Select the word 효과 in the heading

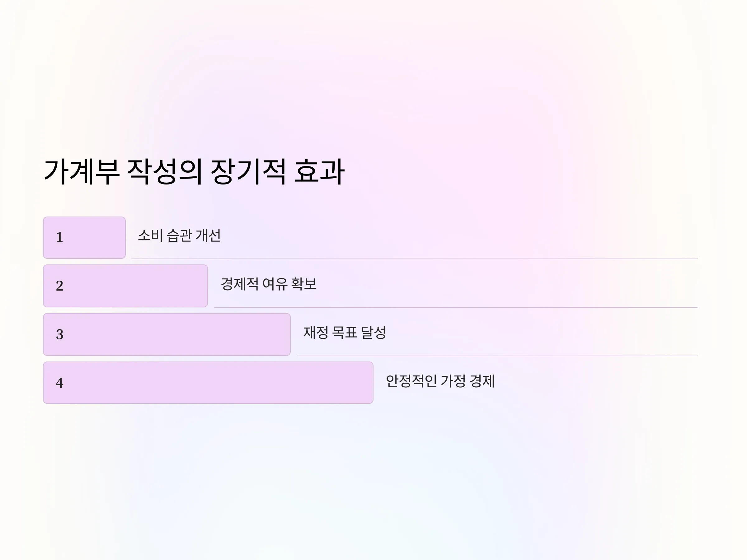tap(319, 171)
